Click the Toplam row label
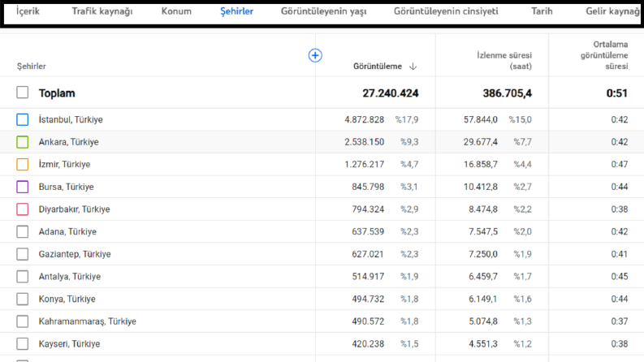This screenshot has width=644, height=362. coord(57,93)
